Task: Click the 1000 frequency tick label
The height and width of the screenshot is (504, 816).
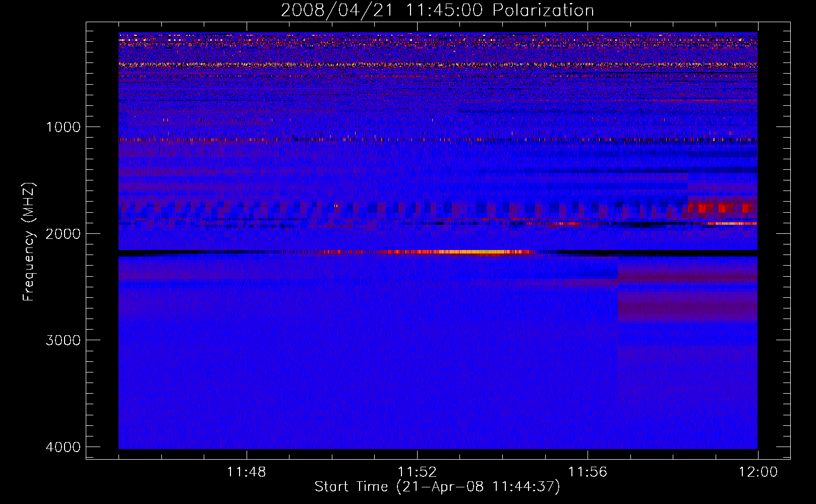Action: (x=63, y=127)
